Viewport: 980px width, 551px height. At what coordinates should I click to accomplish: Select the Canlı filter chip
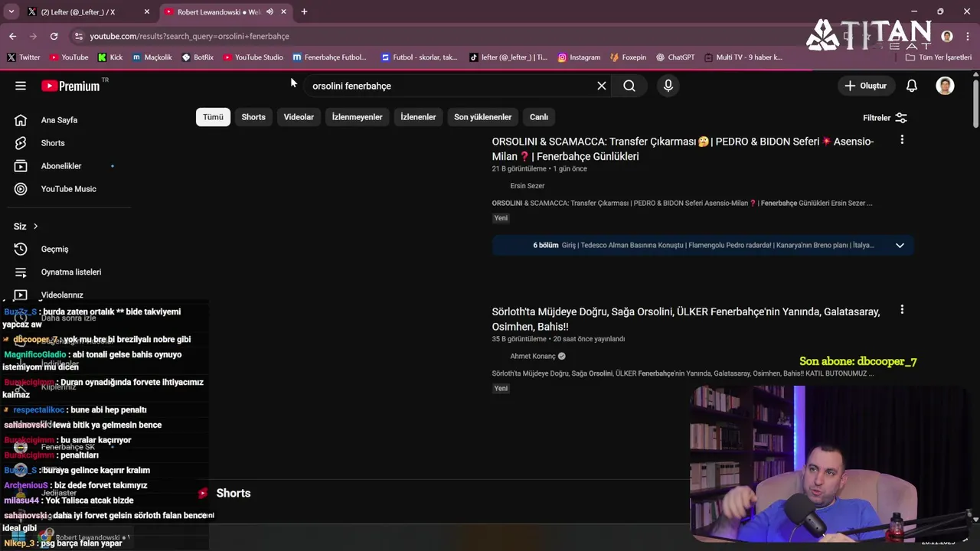[x=539, y=117]
